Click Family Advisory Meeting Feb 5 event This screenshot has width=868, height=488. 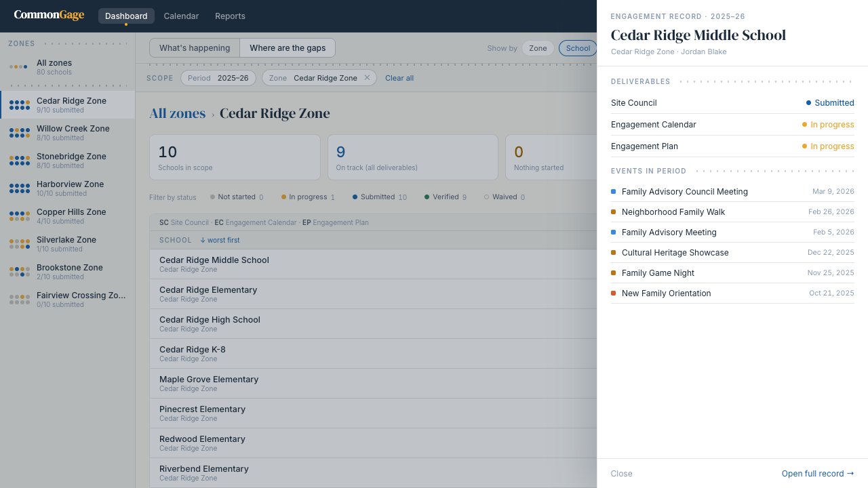[x=732, y=232]
